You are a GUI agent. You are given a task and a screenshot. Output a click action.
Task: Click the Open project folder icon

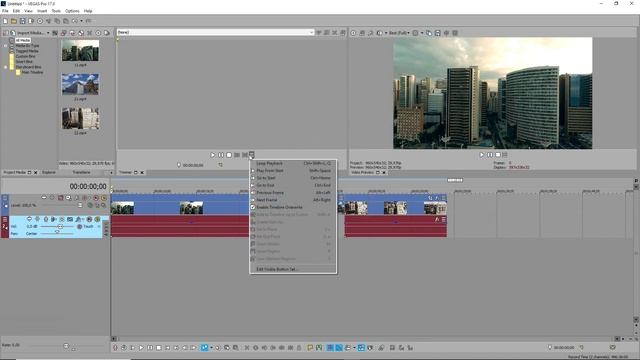point(14,21)
